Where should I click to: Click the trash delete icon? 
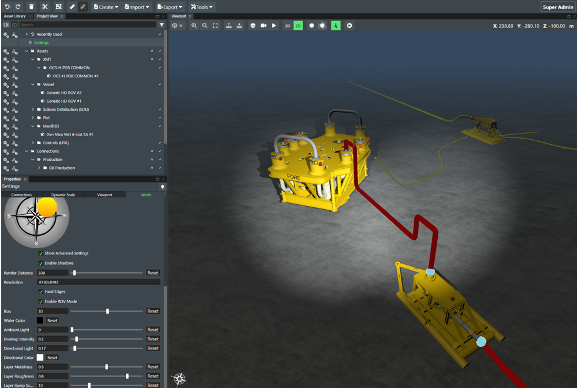(x=31, y=7)
